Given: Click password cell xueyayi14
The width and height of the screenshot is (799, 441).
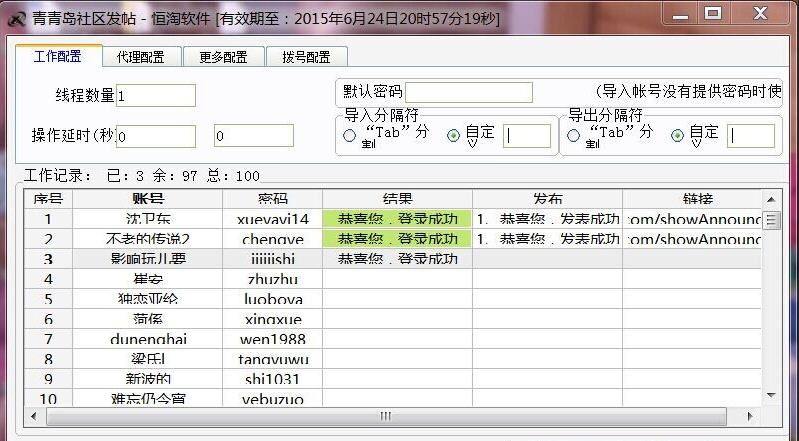Looking at the screenshot, I should pos(273,219).
